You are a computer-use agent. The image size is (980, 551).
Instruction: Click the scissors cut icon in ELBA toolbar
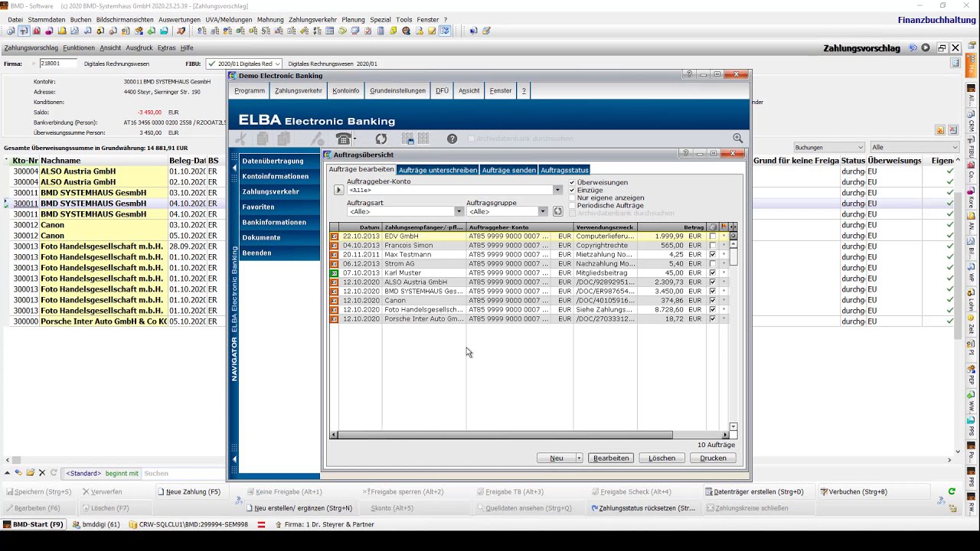pos(240,139)
